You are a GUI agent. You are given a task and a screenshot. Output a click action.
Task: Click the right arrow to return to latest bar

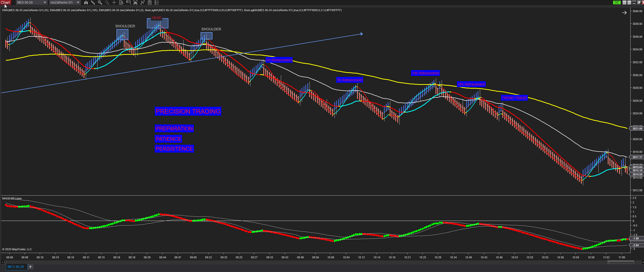(x=625, y=13)
